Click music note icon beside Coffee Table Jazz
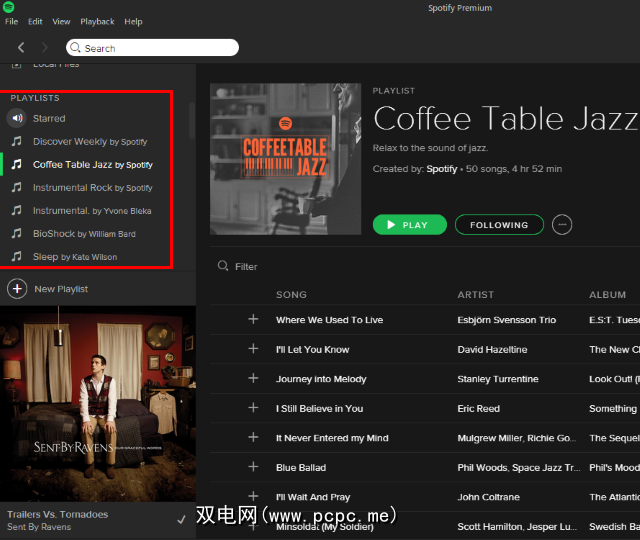The image size is (640, 540). 16,164
